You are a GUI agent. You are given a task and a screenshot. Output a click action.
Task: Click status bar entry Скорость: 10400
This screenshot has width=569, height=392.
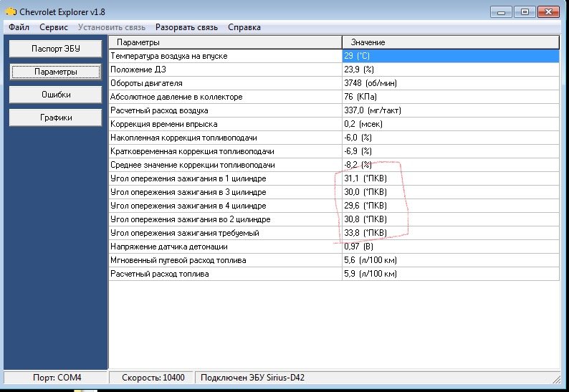pos(153,378)
